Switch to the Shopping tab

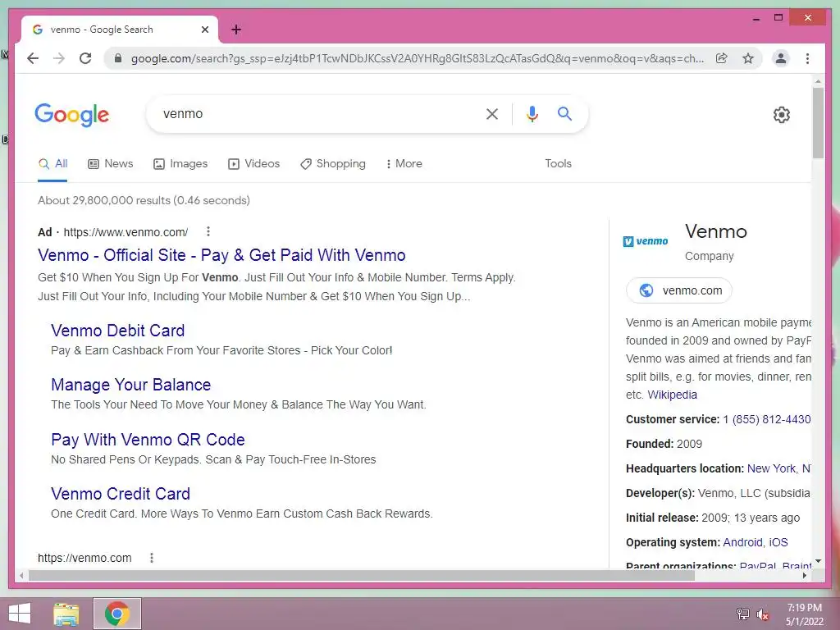pyautogui.click(x=333, y=164)
